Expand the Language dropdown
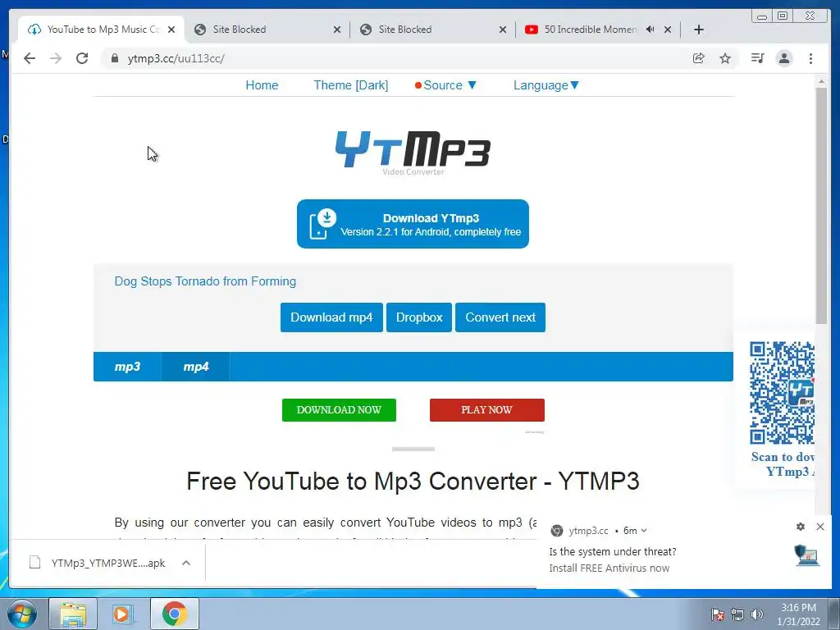 546,85
